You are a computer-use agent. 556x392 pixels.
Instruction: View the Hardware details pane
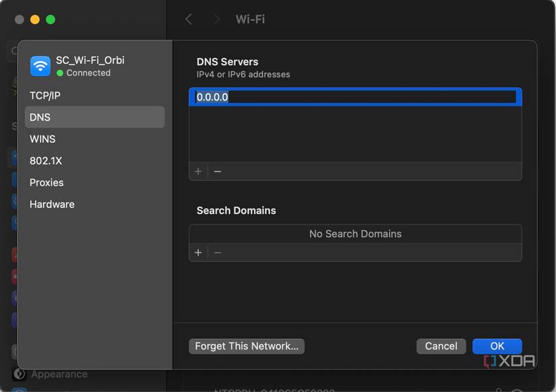pyautogui.click(x=52, y=203)
